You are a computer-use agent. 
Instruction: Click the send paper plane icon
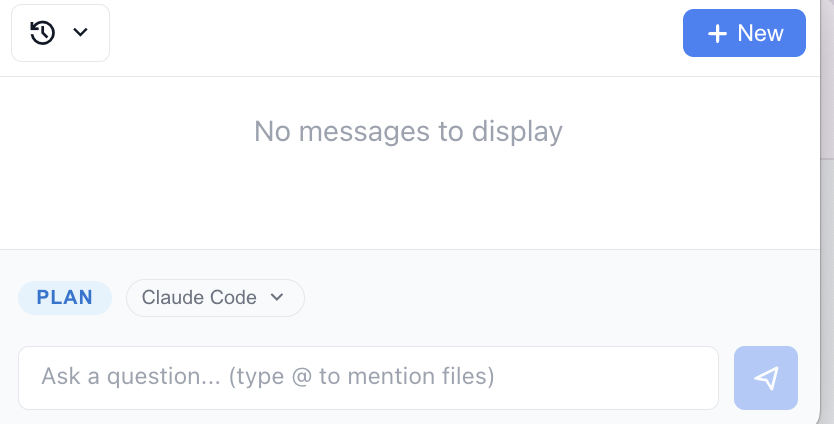(766, 378)
